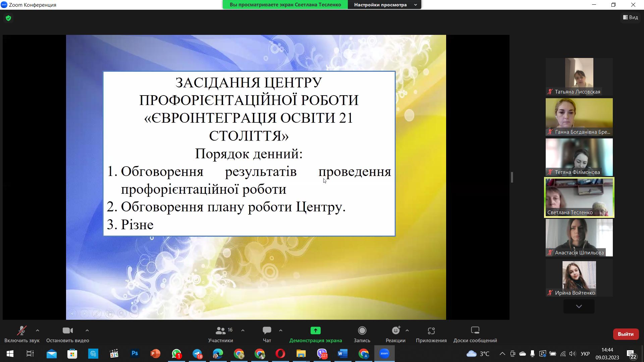
Task: Select Анастасія Шпильова video thumbnail
Action: tap(579, 237)
